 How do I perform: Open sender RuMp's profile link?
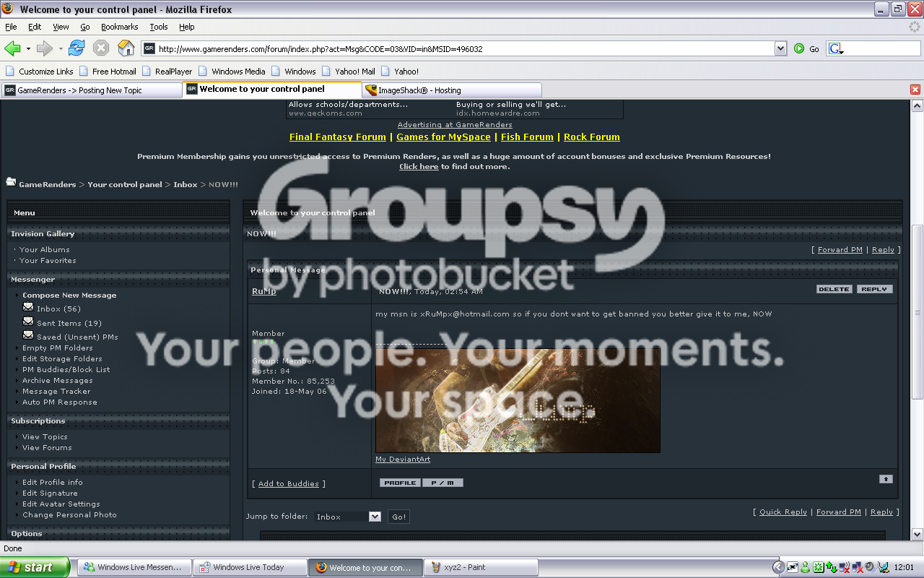click(x=264, y=291)
